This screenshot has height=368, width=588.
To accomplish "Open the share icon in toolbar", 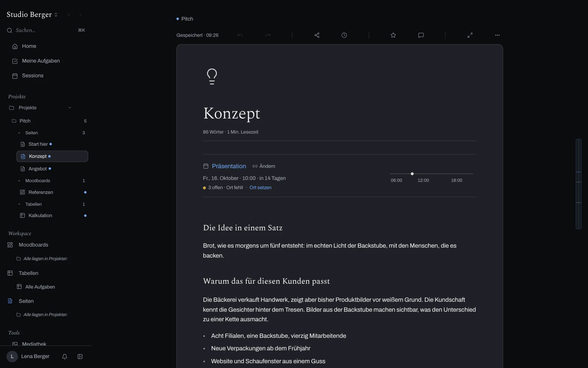I will click(317, 35).
